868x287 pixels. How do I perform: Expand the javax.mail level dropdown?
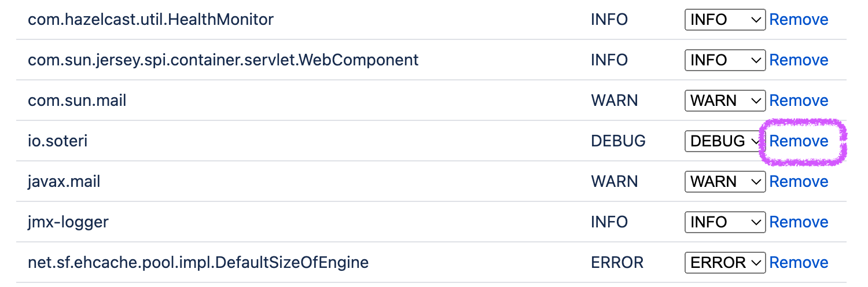click(x=724, y=182)
